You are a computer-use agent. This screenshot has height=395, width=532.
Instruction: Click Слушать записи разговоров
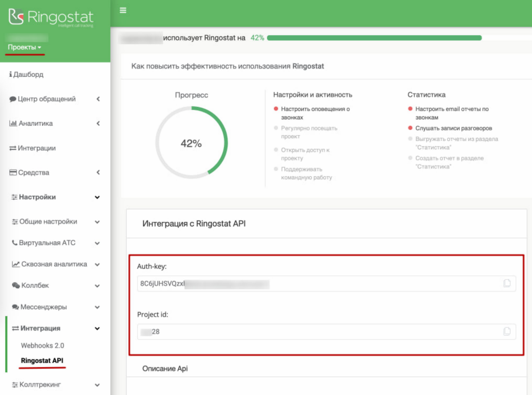pos(454,128)
